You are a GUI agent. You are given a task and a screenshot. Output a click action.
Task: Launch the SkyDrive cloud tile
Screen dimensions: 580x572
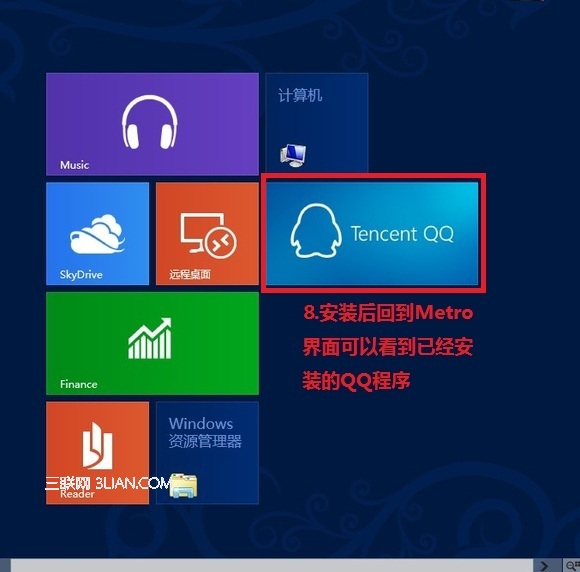click(x=97, y=233)
